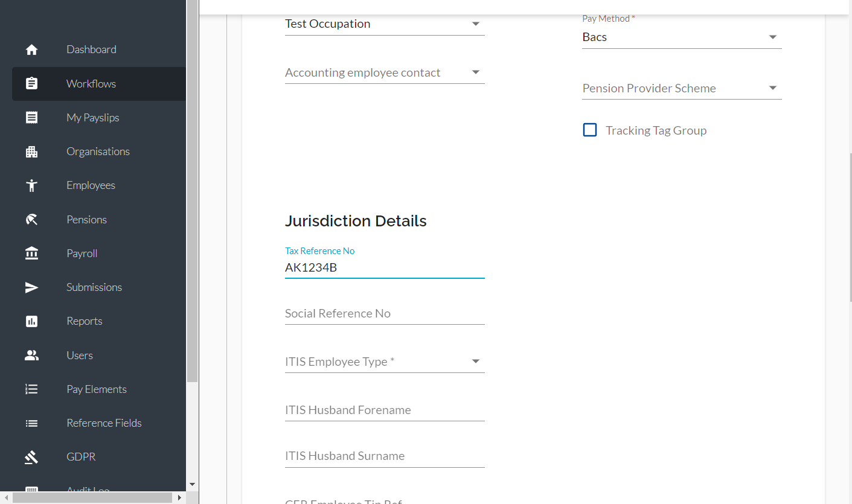The width and height of the screenshot is (852, 504).
Task: Click the Reference Fields list icon
Action: coord(32,423)
